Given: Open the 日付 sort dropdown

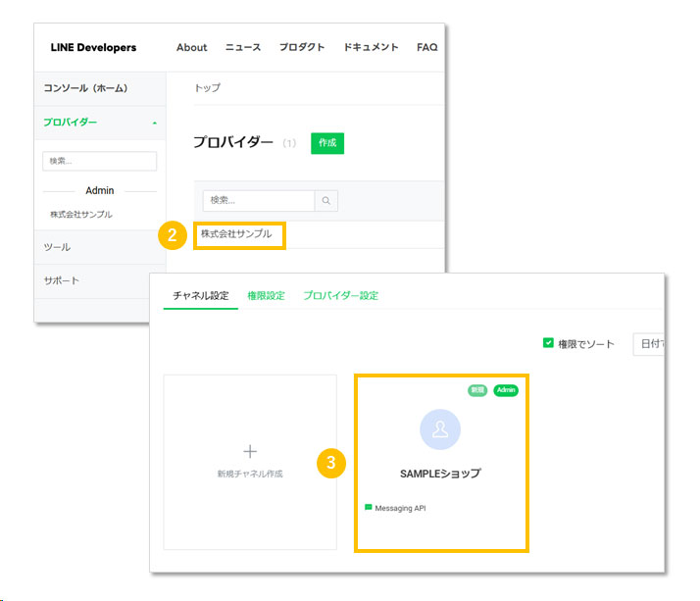Looking at the screenshot, I should pyautogui.click(x=649, y=344).
